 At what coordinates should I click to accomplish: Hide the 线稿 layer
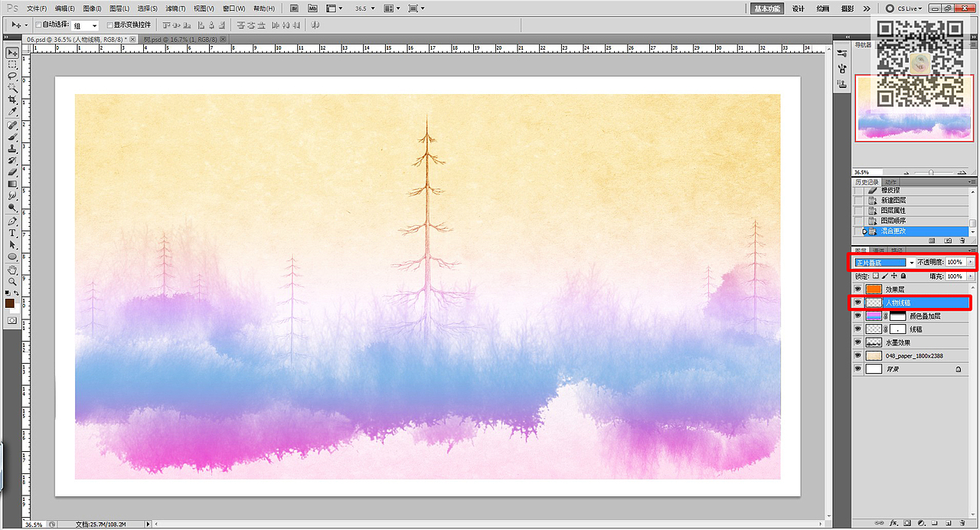[857, 329]
